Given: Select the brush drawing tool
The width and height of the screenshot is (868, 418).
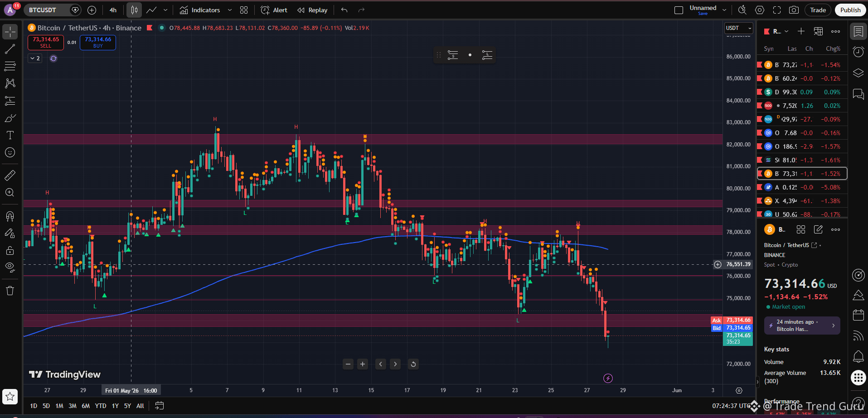Looking at the screenshot, I should point(10,118).
